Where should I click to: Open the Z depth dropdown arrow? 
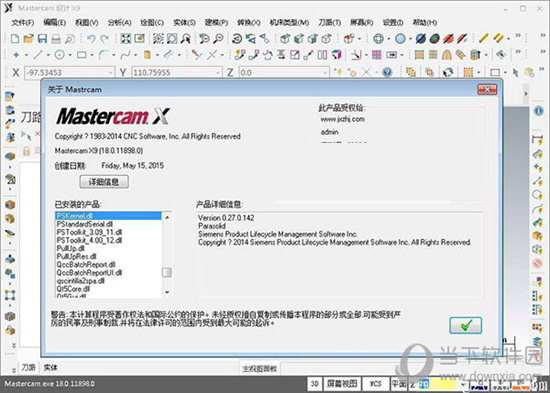(x=326, y=73)
